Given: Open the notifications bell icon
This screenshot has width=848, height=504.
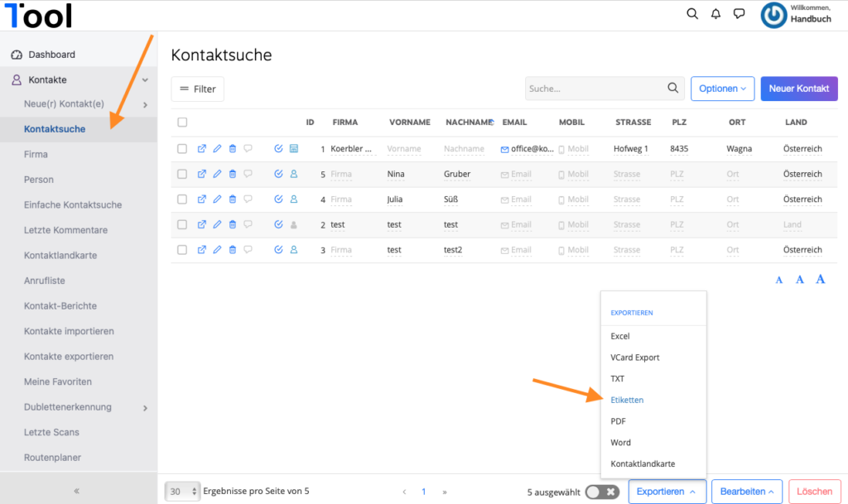Looking at the screenshot, I should tap(715, 14).
